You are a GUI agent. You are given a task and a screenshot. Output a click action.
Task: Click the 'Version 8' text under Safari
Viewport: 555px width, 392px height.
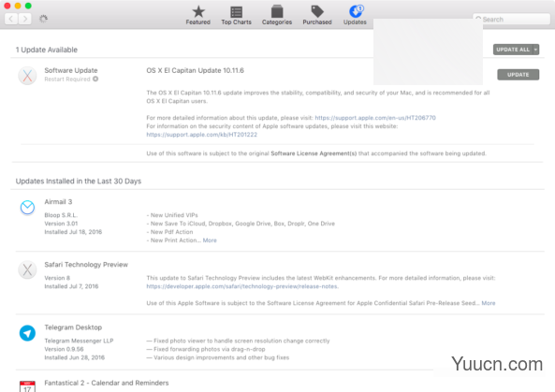coord(57,278)
